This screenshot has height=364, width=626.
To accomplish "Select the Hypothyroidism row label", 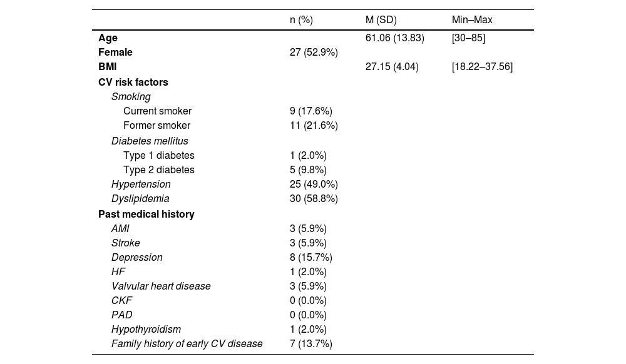I will (x=146, y=330).
